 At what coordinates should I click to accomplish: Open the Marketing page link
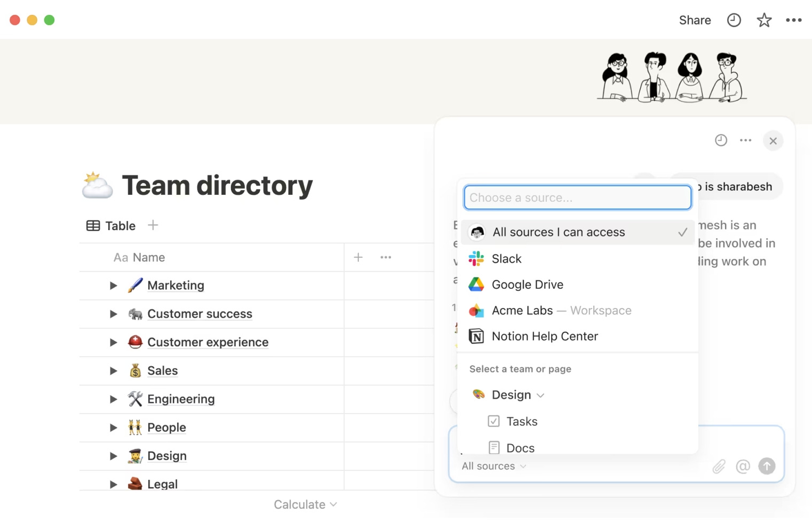tap(176, 286)
